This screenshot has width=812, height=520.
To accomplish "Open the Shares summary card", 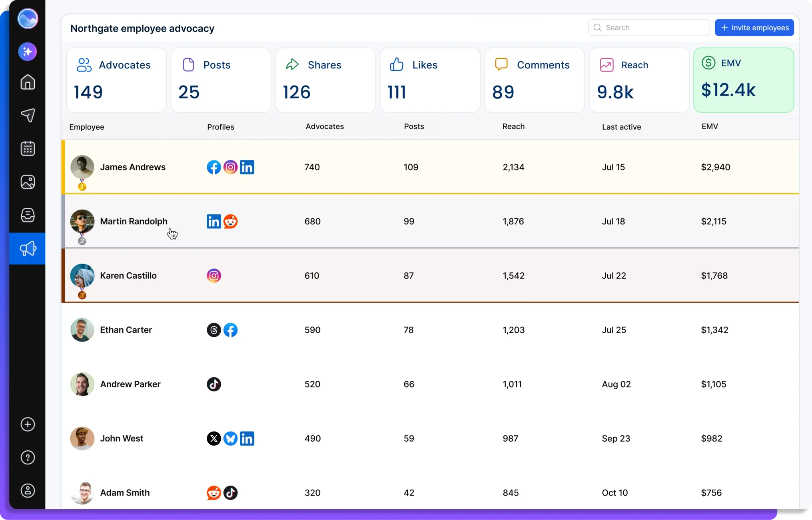I will coord(325,80).
